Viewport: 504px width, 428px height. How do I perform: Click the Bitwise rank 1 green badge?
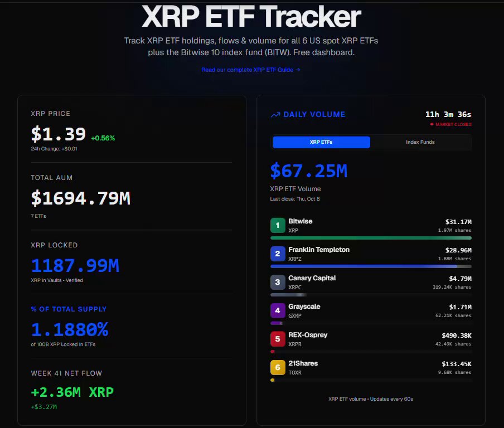click(278, 225)
